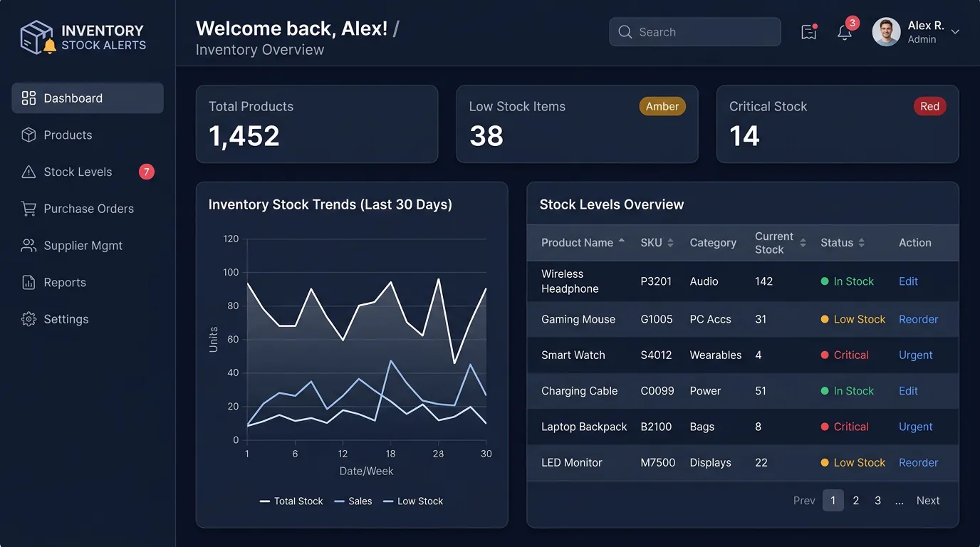This screenshot has height=547, width=980.
Task: Open the messages icon in header
Action: tap(808, 32)
